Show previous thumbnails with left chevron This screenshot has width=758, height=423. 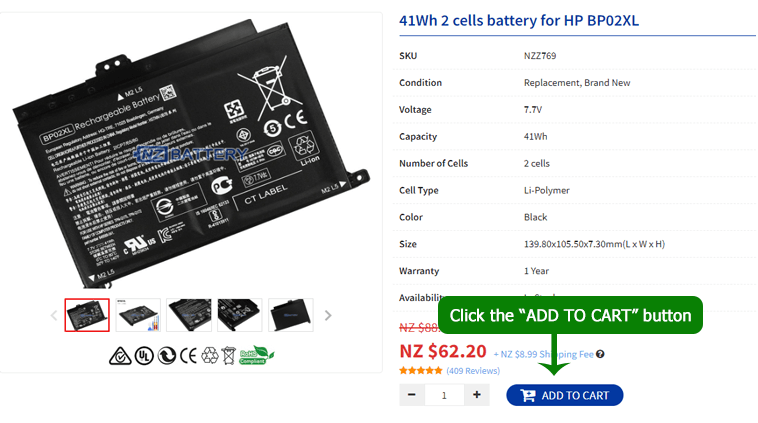[x=54, y=316]
